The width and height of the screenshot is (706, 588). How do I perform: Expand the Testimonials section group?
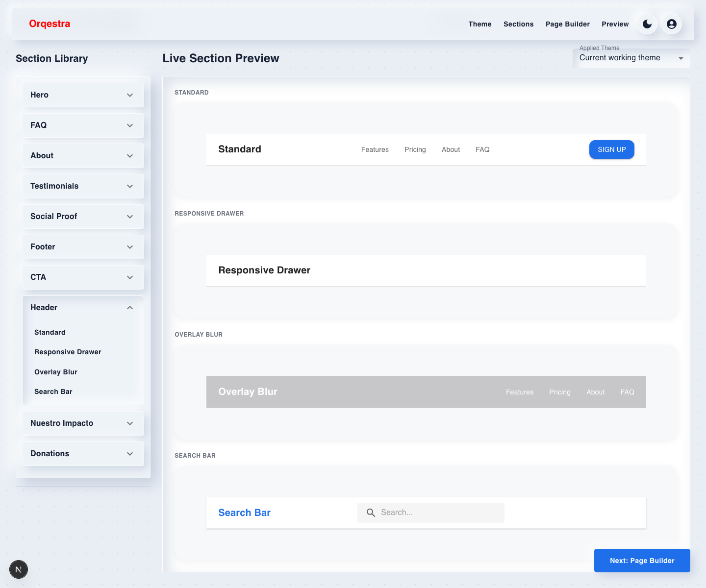coord(83,186)
